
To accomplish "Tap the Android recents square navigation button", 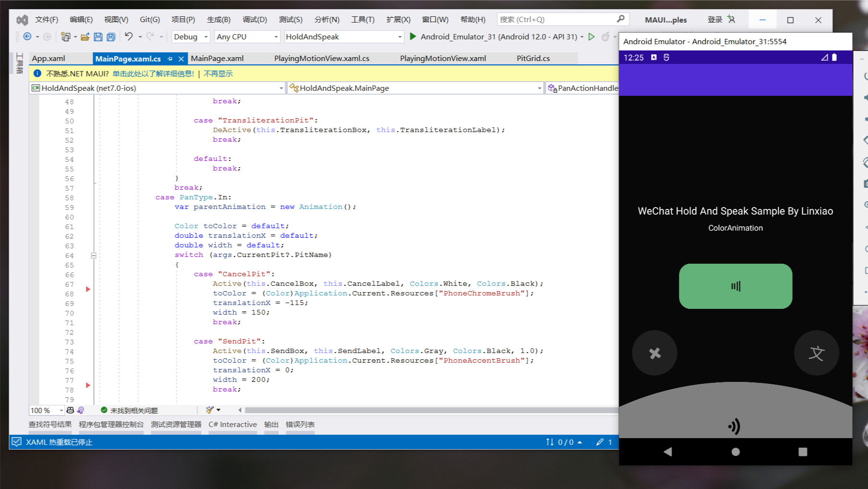I will tap(803, 452).
